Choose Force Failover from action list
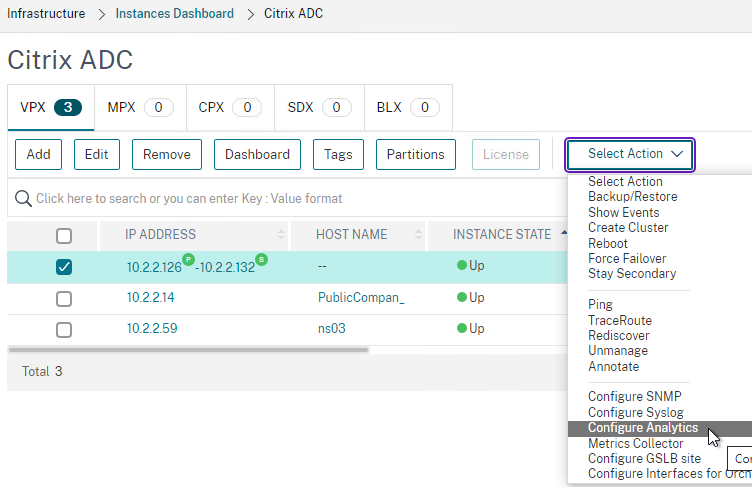 pyautogui.click(x=627, y=259)
